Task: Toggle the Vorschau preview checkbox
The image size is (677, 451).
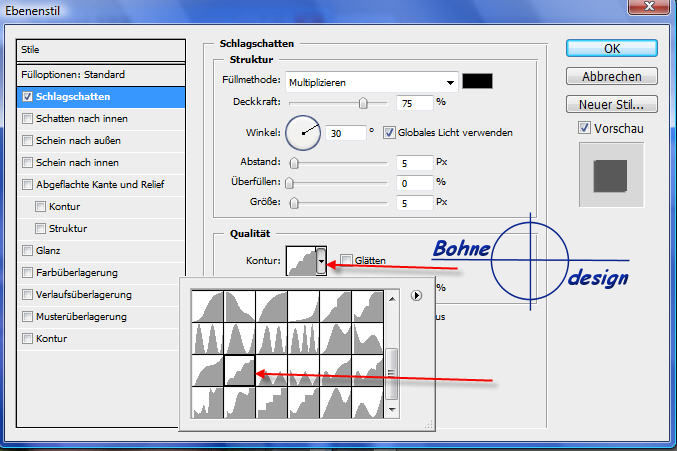Action: [584, 128]
